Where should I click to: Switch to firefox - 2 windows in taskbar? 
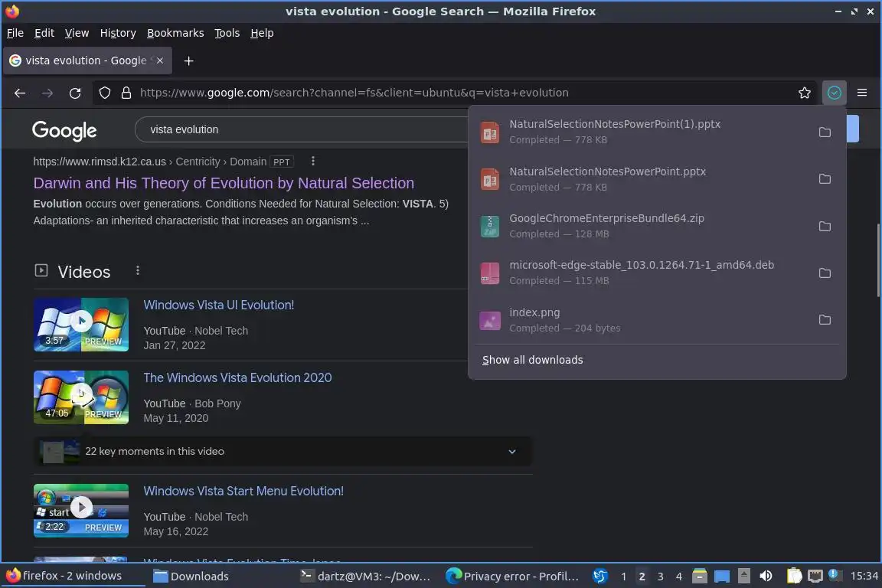tap(73, 576)
